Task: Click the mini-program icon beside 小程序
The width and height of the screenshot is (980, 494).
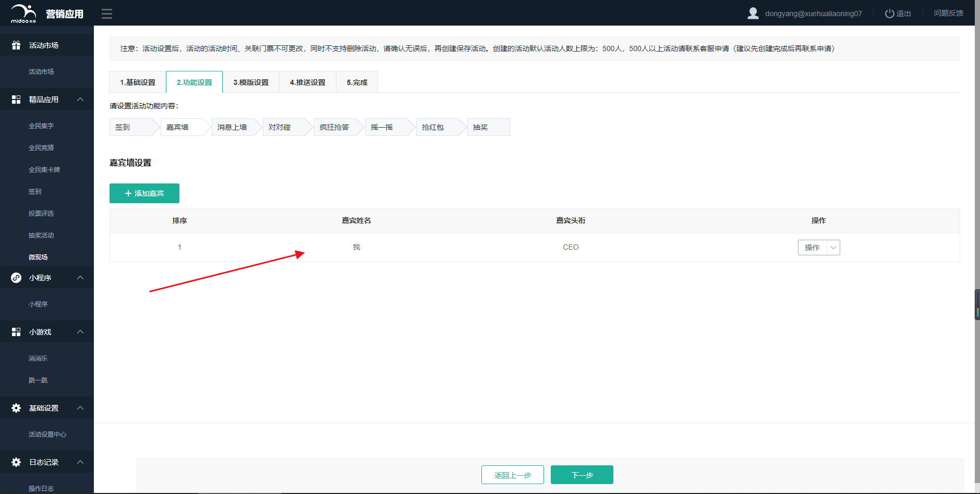Action: pos(16,278)
